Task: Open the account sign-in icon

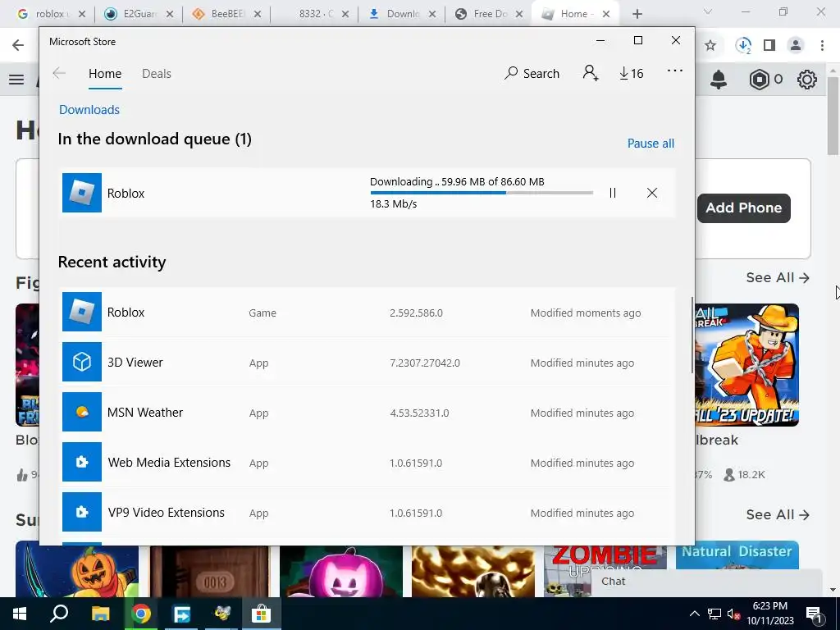Action: pos(591,73)
